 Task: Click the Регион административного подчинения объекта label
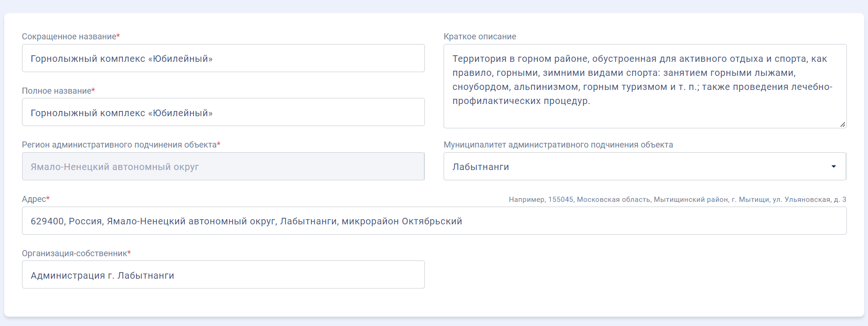coord(121,145)
